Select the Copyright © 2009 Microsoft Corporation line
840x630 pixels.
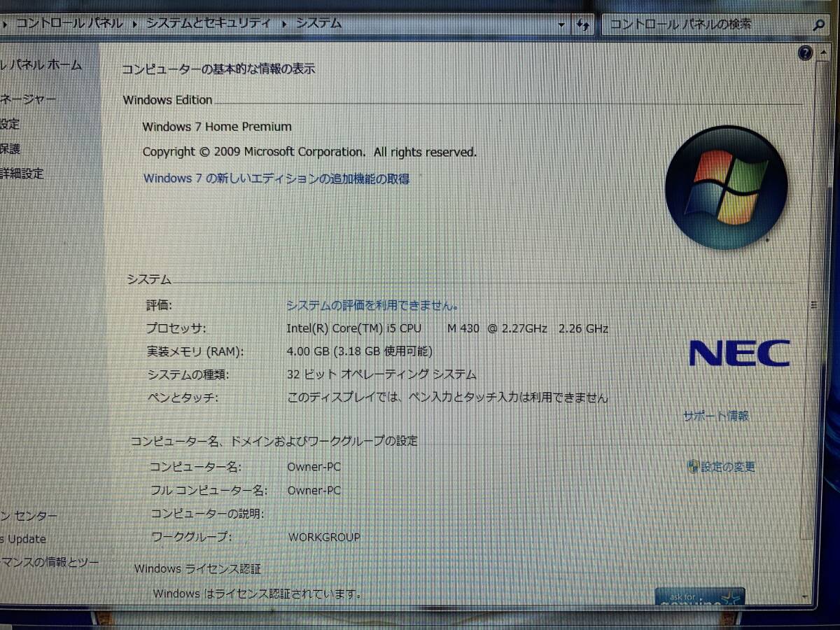tap(309, 152)
